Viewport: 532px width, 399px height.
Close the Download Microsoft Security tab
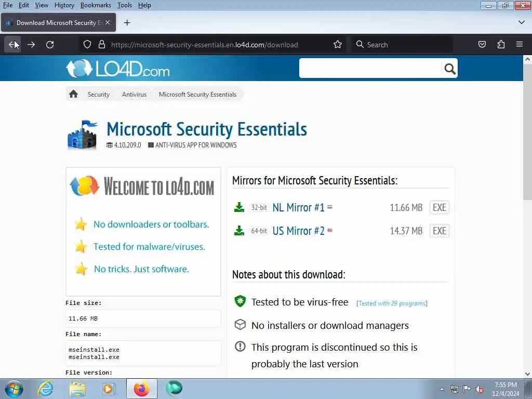coord(108,22)
